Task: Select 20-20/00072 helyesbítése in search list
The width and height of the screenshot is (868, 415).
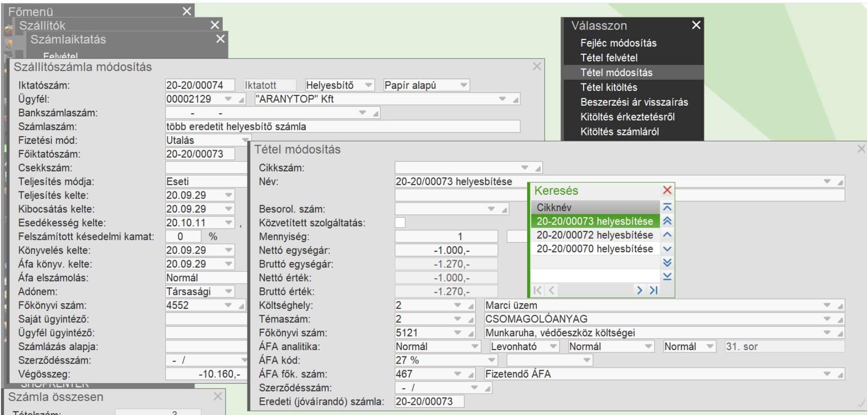Action: pyautogui.click(x=595, y=235)
